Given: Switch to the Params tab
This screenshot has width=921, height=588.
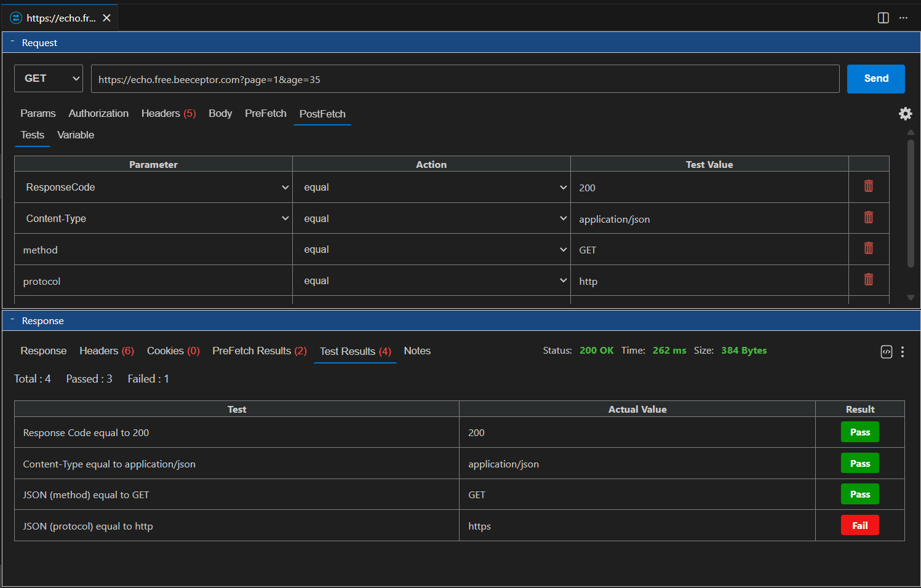Looking at the screenshot, I should 38,113.
